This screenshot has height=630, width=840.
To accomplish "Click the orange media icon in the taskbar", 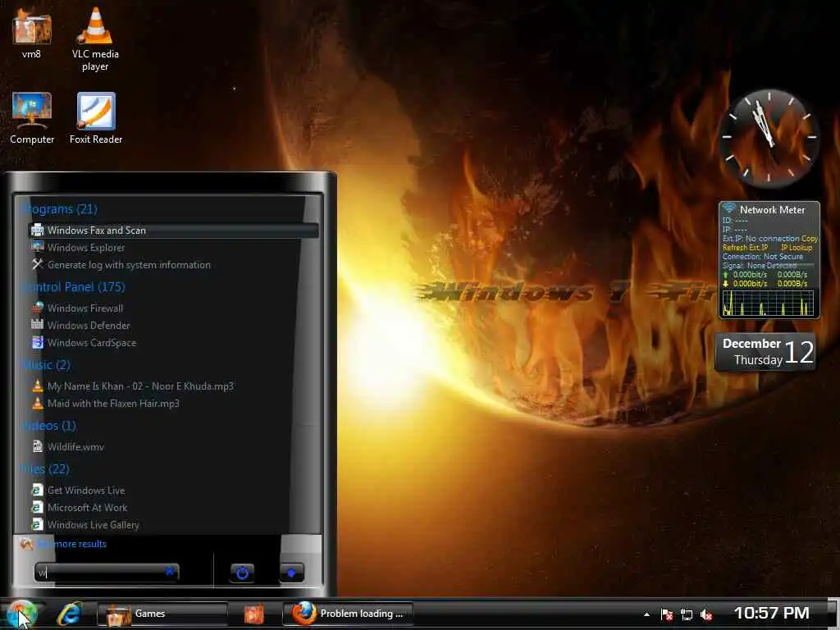I will tap(254, 614).
